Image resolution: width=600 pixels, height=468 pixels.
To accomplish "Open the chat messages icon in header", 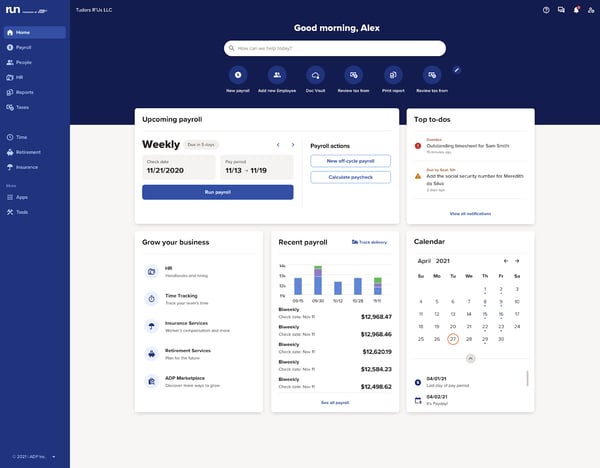I will (561, 10).
